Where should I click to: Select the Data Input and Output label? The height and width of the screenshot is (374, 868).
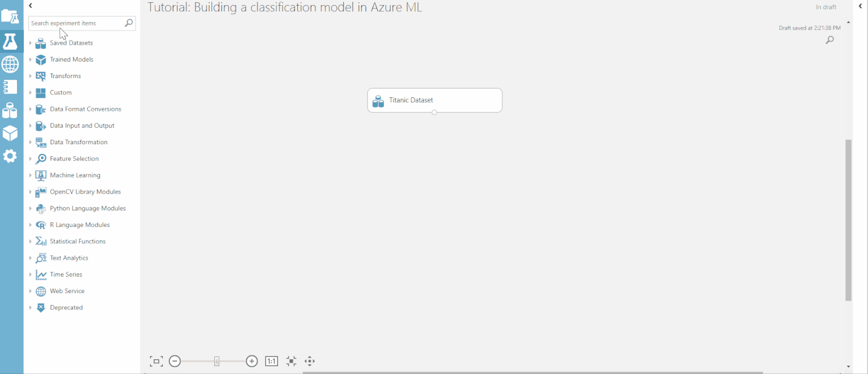coord(83,126)
